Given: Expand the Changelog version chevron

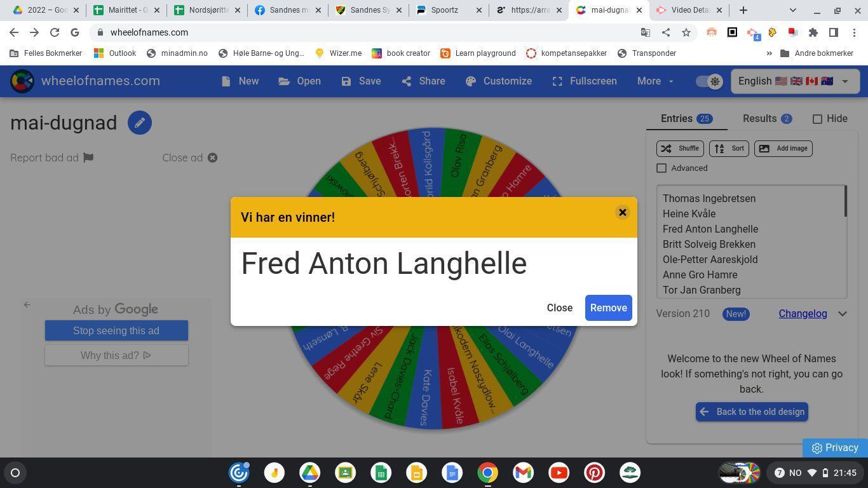Looking at the screenshot, I should (843, 314).
